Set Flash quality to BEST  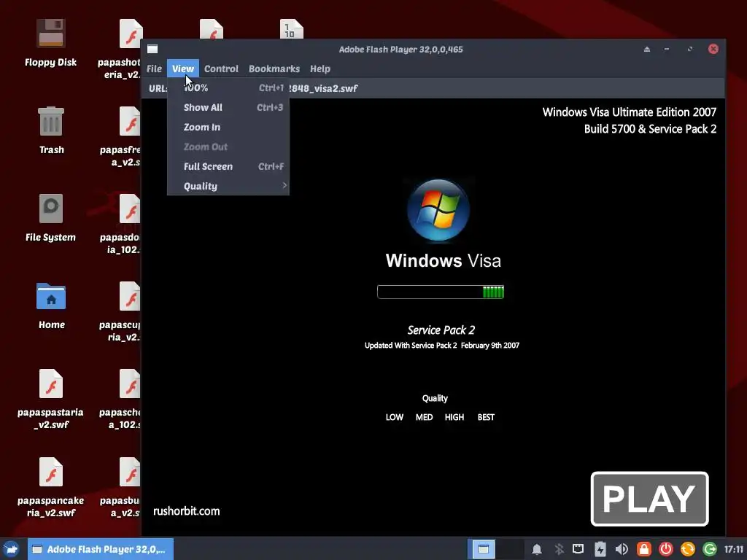(x=486, y=417)
